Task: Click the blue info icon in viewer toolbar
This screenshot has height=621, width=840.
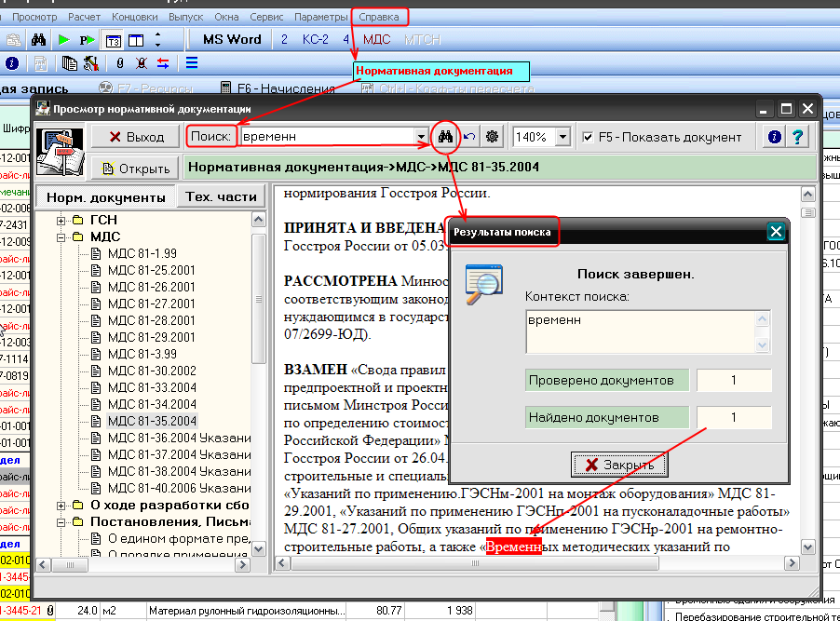Action: coord(774,137)
